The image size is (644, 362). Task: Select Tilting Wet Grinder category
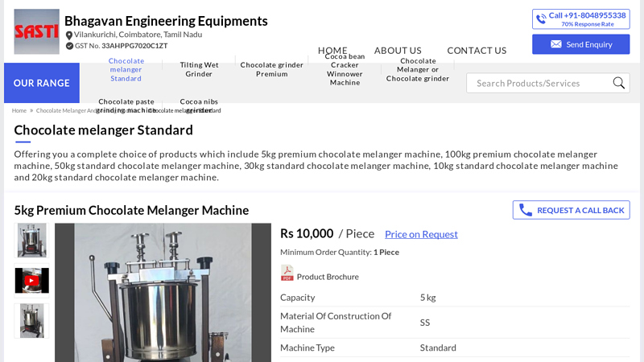199,69
